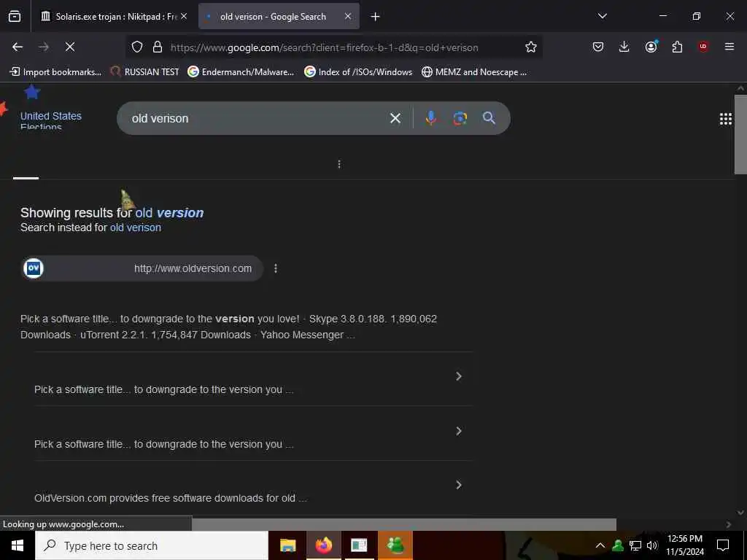
Task: Start a voice search with microphone
Action: point(430,118)
